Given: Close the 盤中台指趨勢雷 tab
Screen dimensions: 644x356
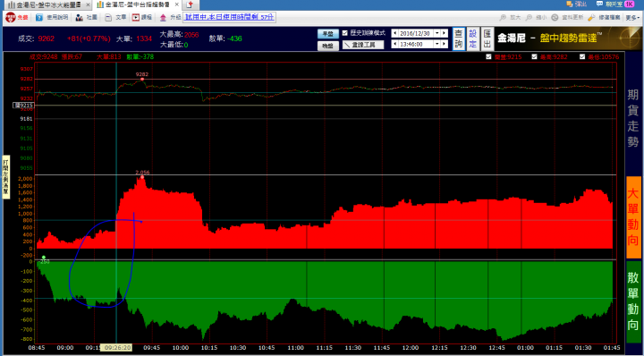Looking at the screenshot, I should pos(178,5).
